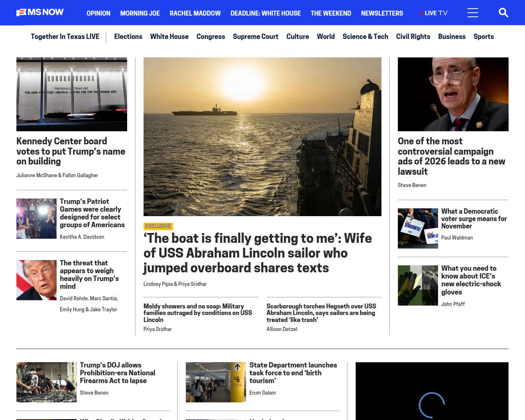Open the Supreme Court topic

(x=256, y=37)
